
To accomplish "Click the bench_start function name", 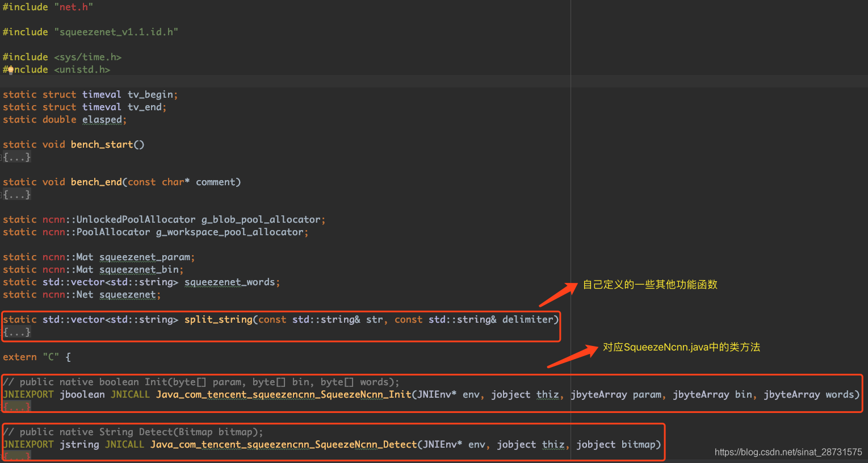I will 102,144.
